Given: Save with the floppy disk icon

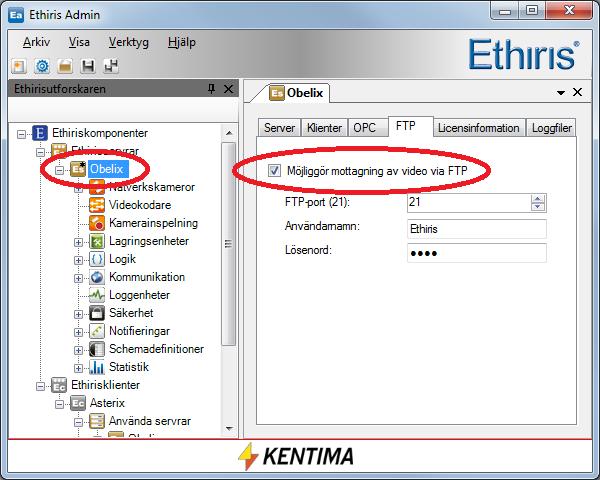Looking at the screenshot, I should tap(88, 66).
